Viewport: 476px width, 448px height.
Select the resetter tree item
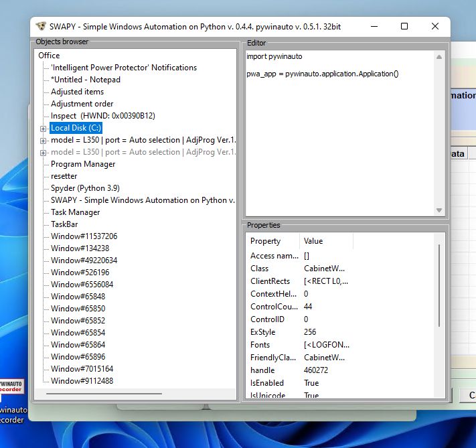click(64, 176)
